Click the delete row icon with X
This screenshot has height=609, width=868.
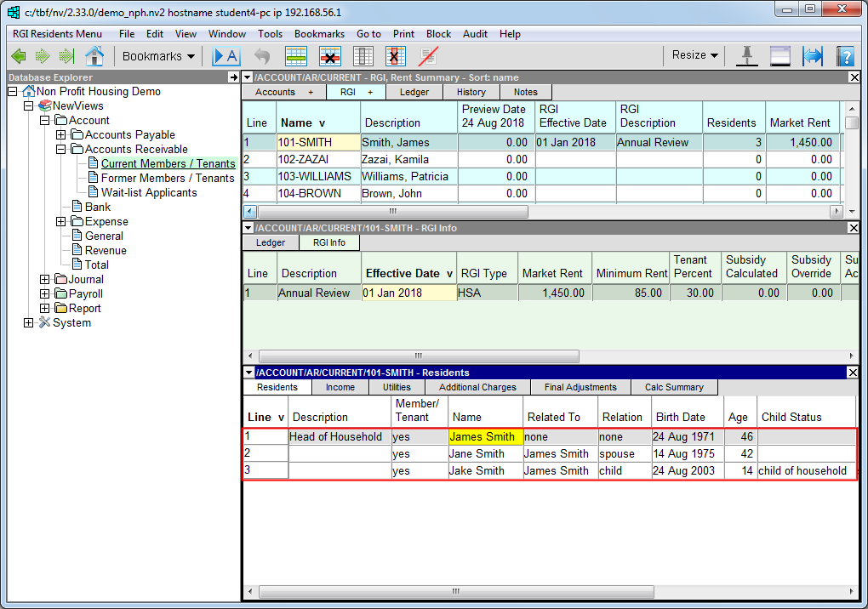(x=329, y=56)
